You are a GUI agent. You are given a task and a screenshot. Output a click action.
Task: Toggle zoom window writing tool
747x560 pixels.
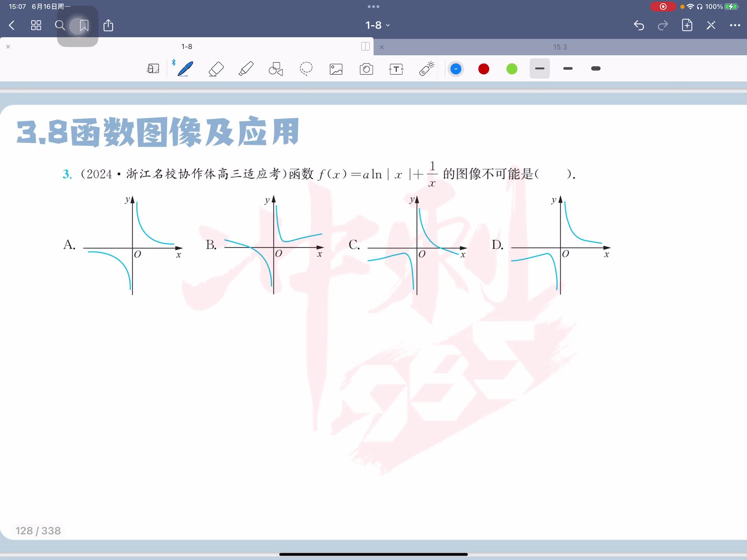click(153, 69)
